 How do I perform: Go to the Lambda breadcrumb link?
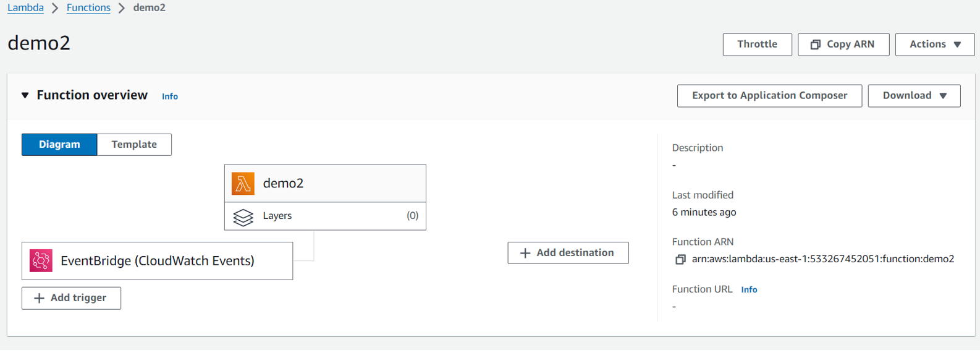[25, 7]
